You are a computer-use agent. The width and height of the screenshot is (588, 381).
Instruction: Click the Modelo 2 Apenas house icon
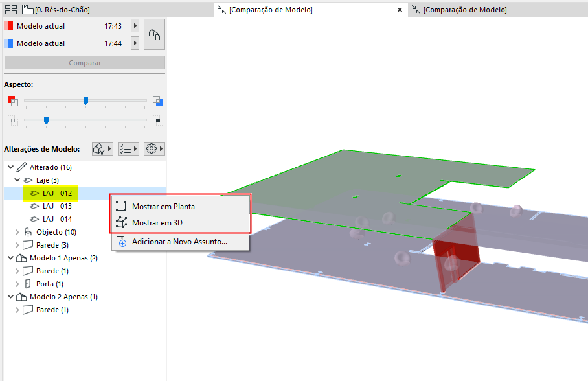(x=21, y=297)
